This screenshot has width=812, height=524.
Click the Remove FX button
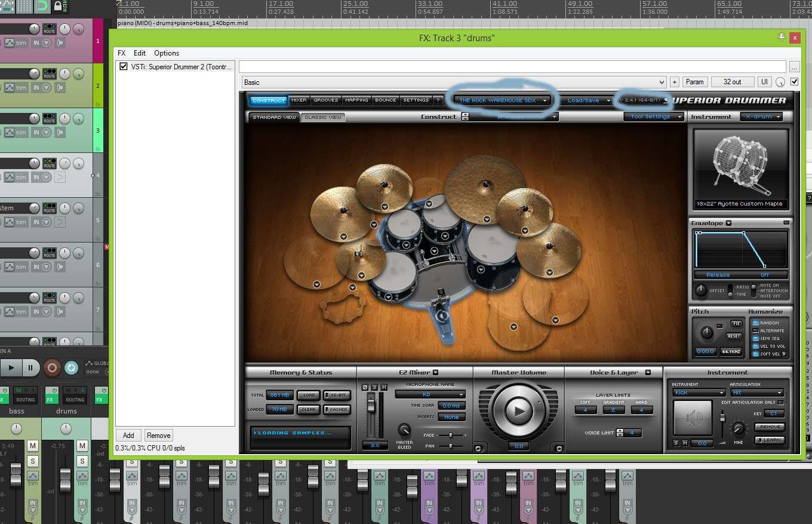[x=158, y=436]
